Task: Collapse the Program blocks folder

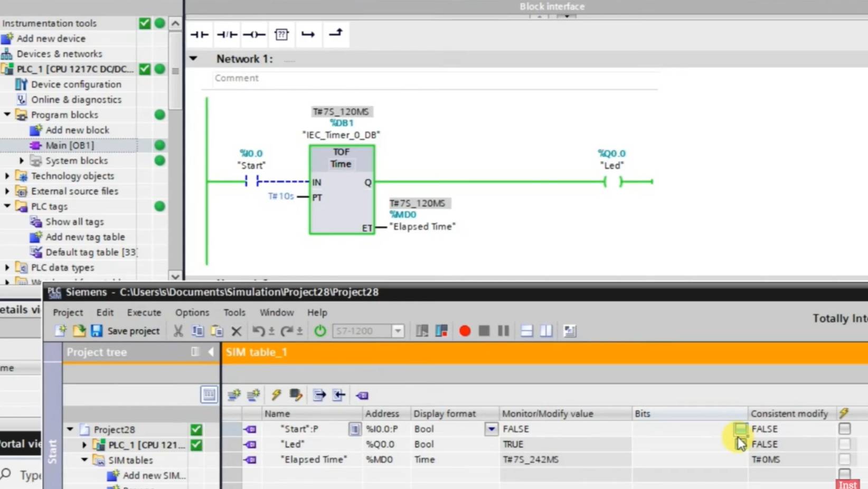Action: tap(7, 115)
